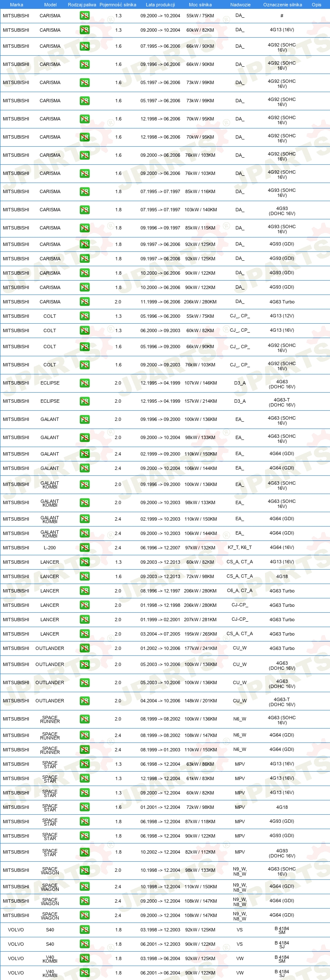
Task: Click fuel icon in Volvo S40 92kW / 125KM row
Action: click(84, 930)
